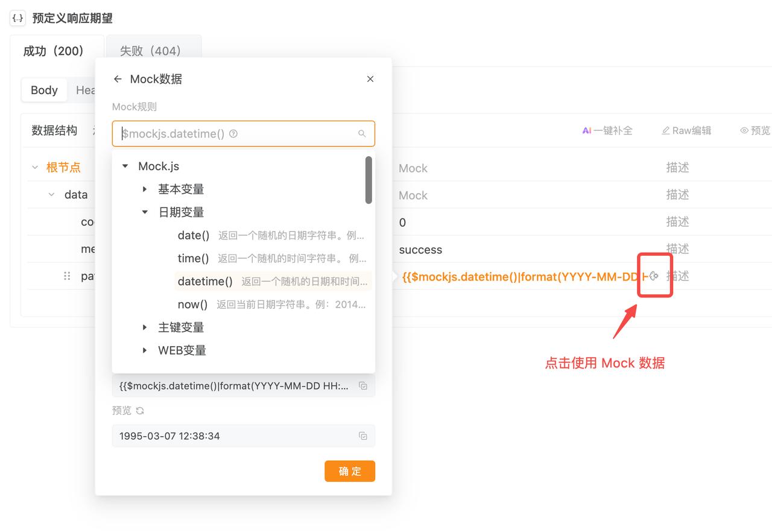Click the back arrow in Mock数据 dialog
This screenshot has width=772, height=532.
pyautogui.click(x=118, y=79)
